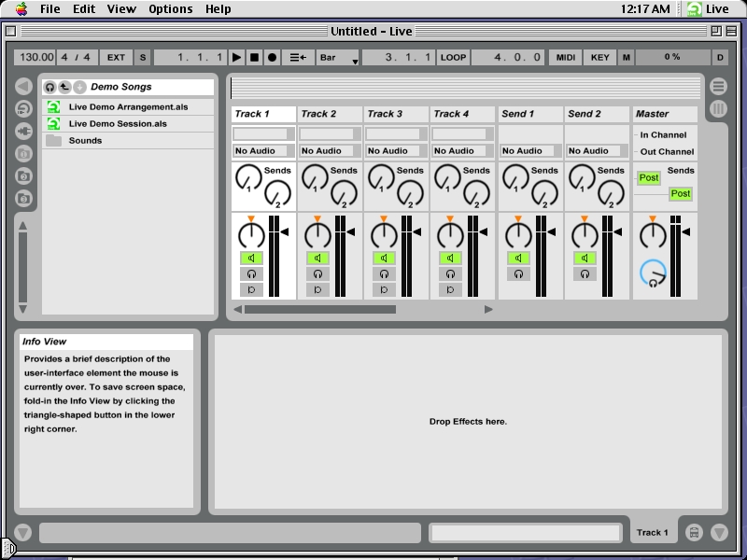Toggle the KEY map mode button

599,58
